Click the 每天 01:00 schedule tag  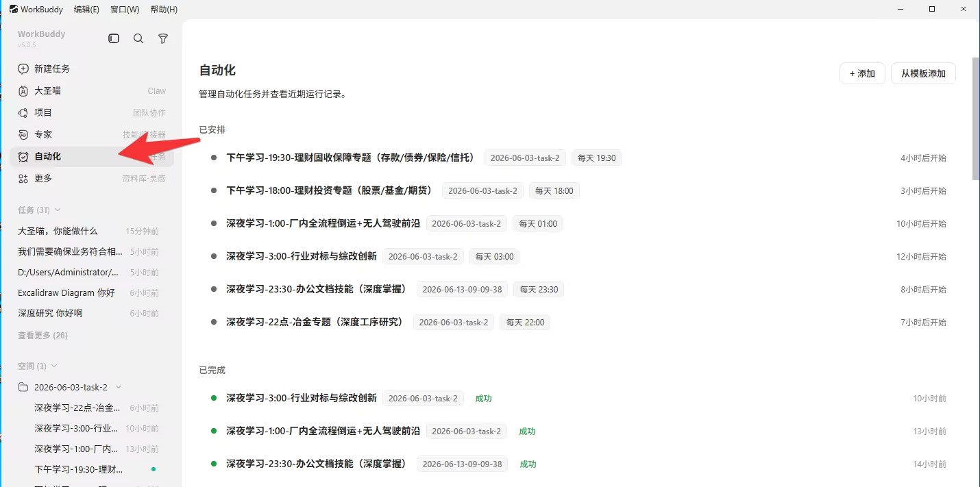pyautogui.click(x=538, y=223)
